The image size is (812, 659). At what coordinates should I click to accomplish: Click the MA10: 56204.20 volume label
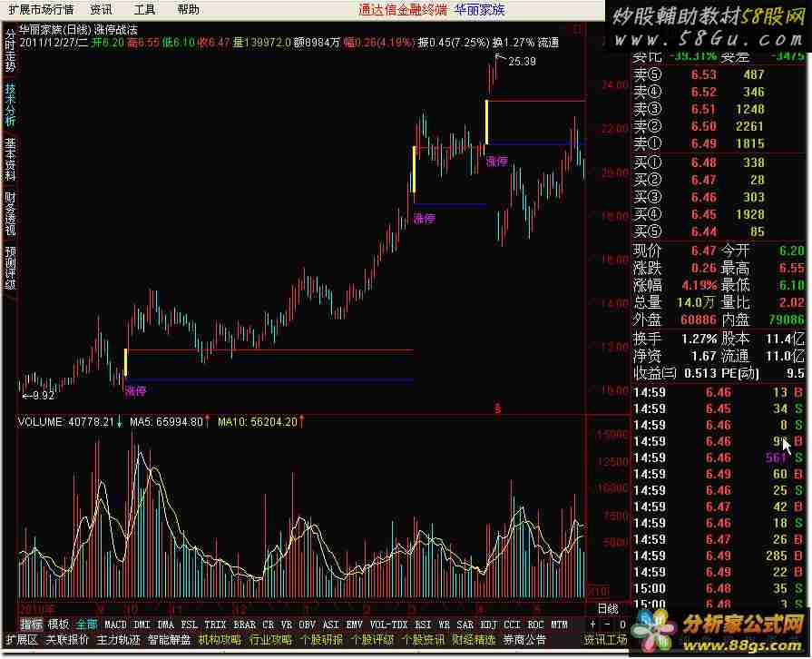(258, 422)
